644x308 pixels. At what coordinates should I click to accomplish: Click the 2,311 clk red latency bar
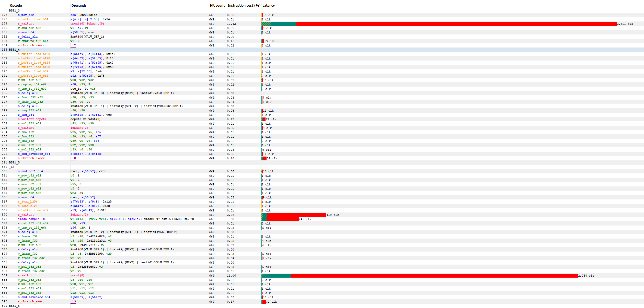click(x=456, y=24)
